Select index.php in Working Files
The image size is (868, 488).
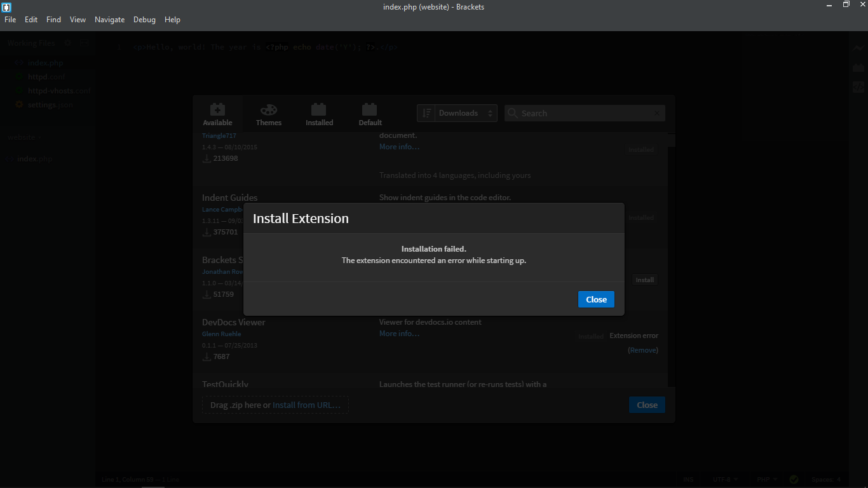tap(46, 63)
